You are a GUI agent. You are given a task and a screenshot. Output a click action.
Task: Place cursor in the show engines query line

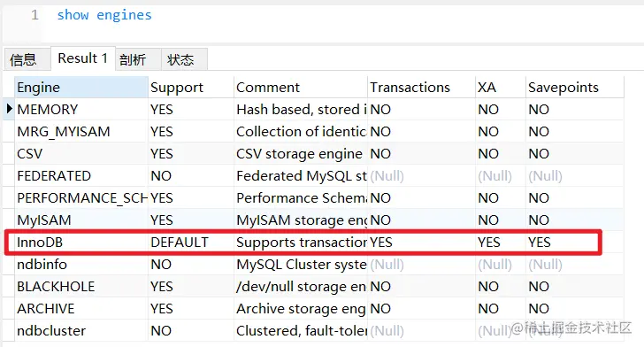click(104, 15)
